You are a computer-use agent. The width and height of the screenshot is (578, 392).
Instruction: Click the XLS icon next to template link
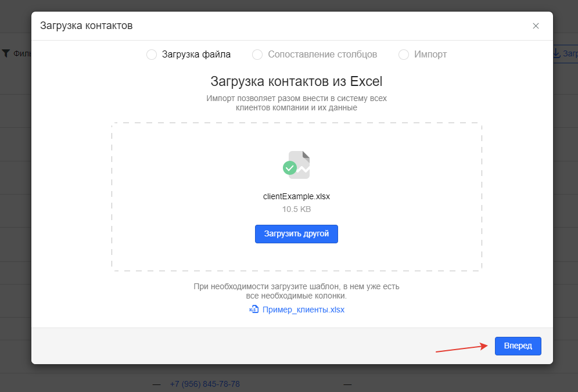254,309
